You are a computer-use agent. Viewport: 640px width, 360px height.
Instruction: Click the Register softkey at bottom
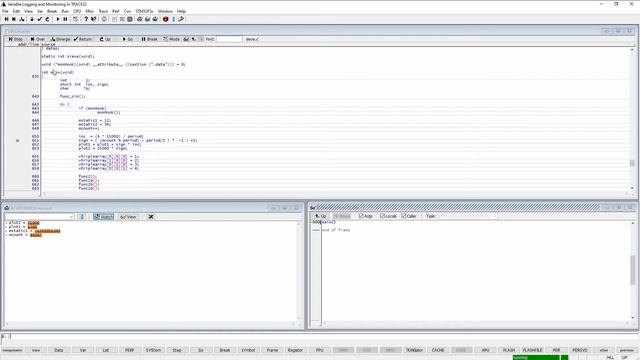coord(295,350)
